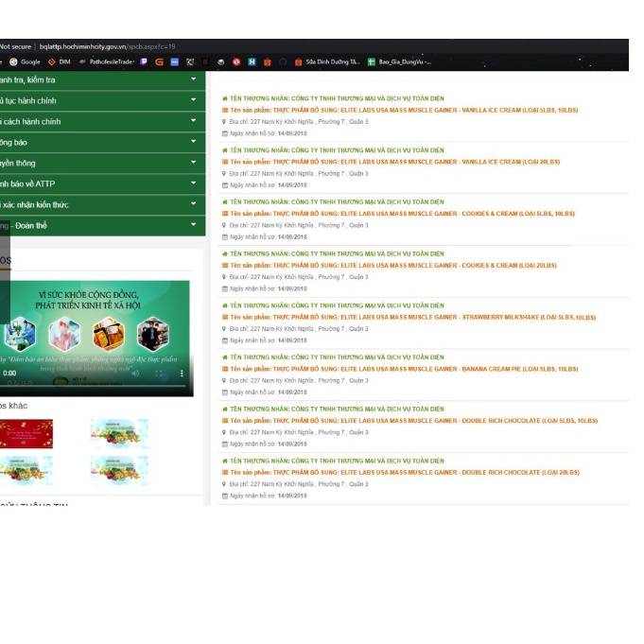Open Vanilla Ice Cream (LOẠI 5LBS, 10LBS) product link
This screenshot has height=644, width=644.
[404, 110]
